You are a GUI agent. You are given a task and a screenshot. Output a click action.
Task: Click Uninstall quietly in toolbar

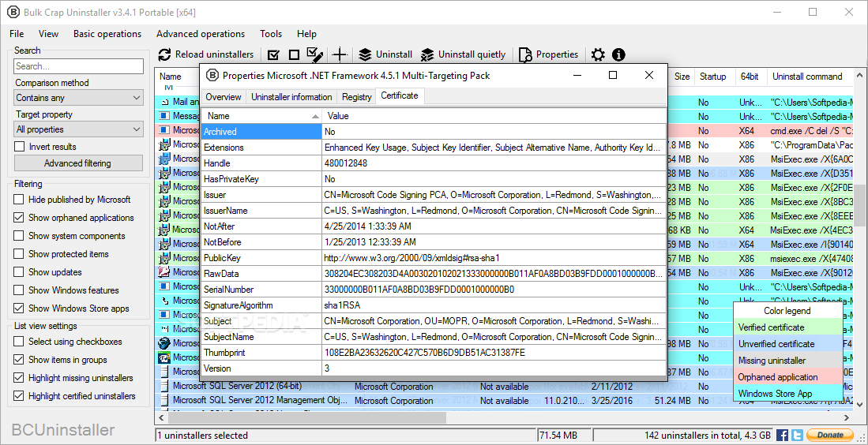point(463,54)
